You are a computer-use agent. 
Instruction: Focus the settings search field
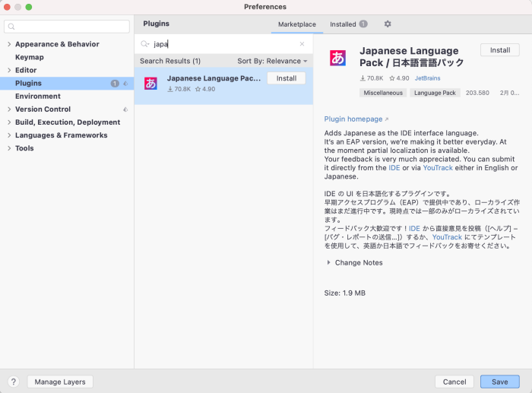[x=67, y=27]
